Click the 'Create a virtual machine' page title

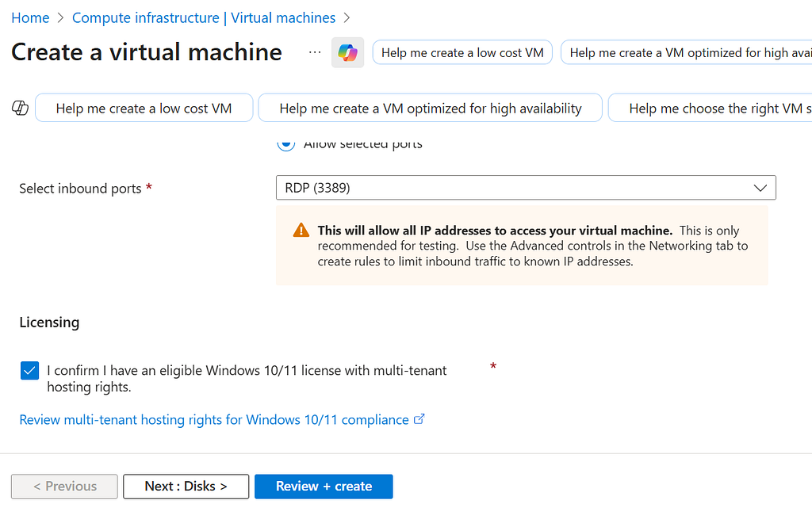[x=147, y=52]
